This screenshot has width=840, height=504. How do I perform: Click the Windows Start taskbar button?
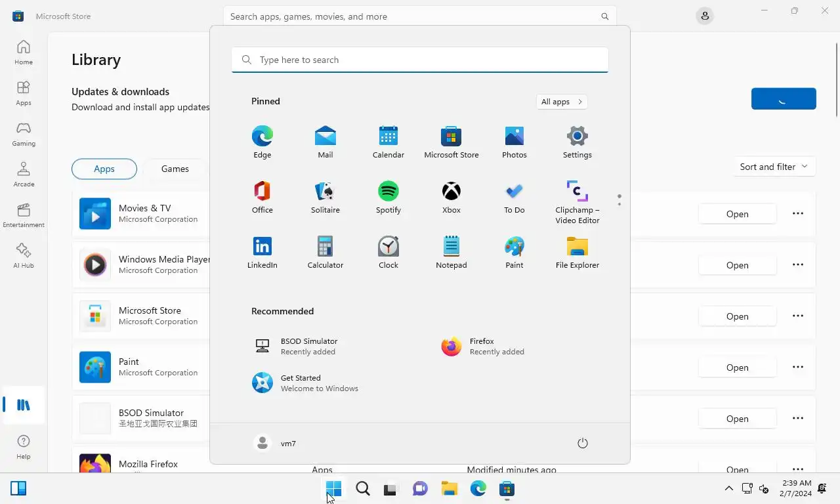coord(333,489)
